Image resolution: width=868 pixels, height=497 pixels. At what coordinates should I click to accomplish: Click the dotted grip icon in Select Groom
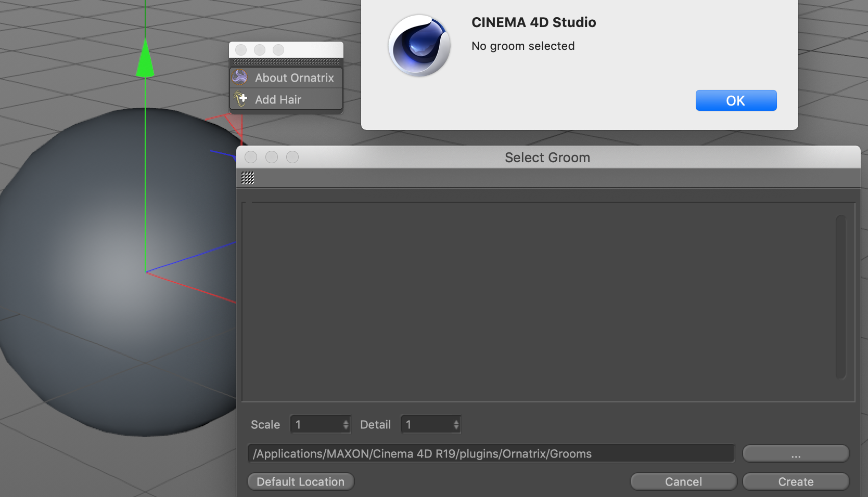click(x=248, y=178)
